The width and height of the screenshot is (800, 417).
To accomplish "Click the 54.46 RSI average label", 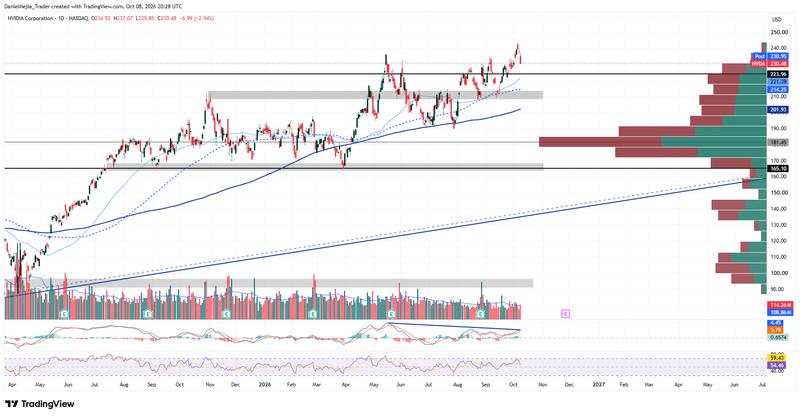I will [778, 365].
